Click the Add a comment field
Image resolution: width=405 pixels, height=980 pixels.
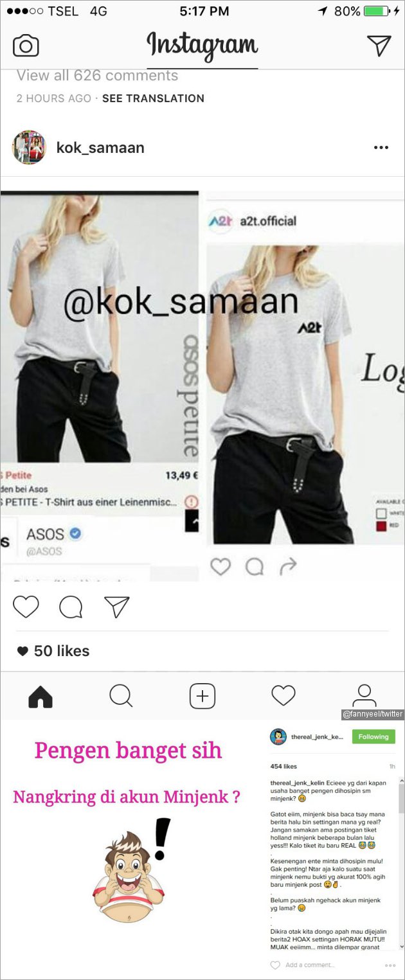click(309, 965)
